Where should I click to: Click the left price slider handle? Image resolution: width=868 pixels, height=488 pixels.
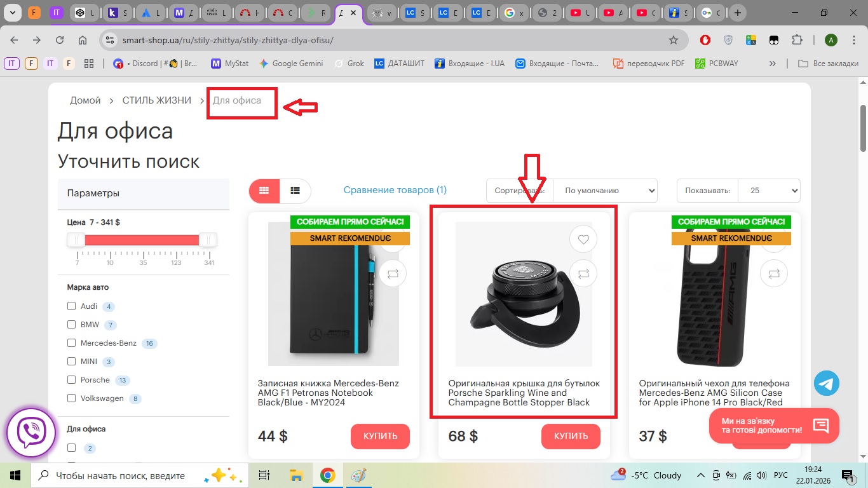(76, 240)
